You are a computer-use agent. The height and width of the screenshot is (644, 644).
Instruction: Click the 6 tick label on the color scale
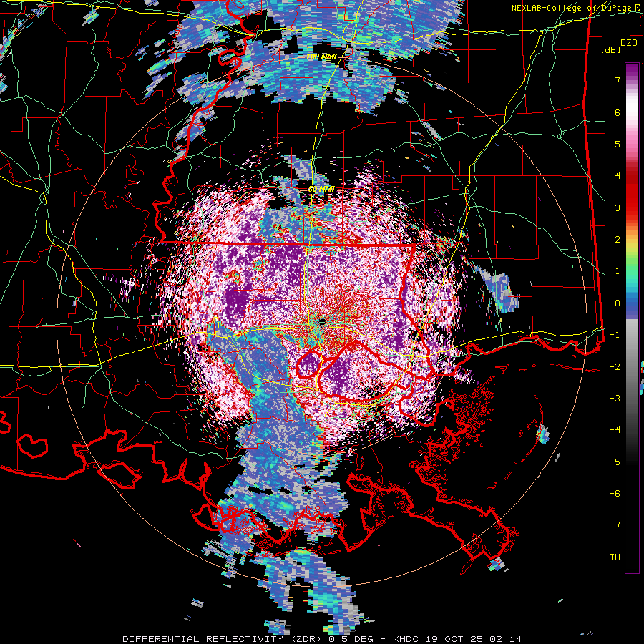[x=618, y=112]
